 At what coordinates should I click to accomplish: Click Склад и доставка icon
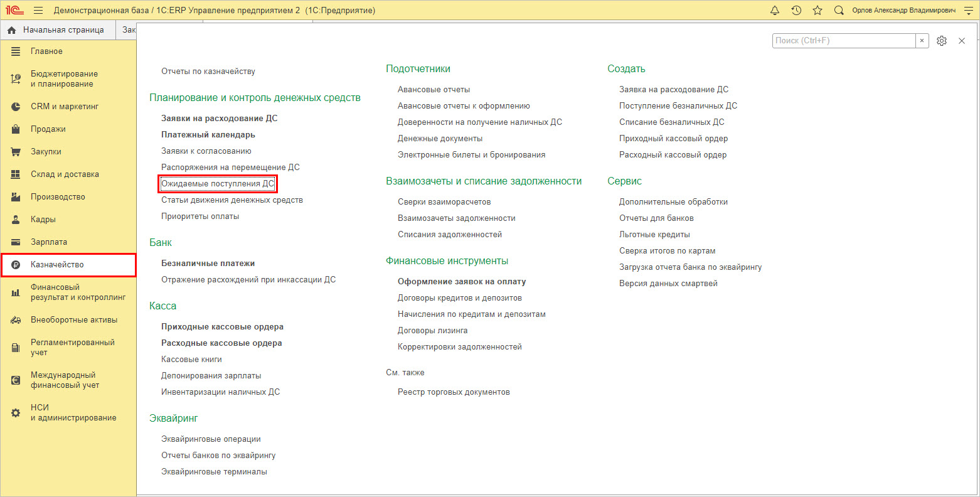tap(16, 174)
